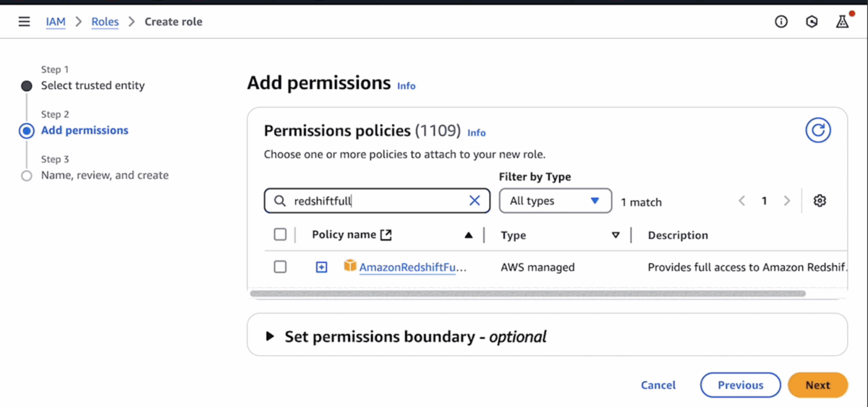Click the hexagon security icon in header

point(812,22)
